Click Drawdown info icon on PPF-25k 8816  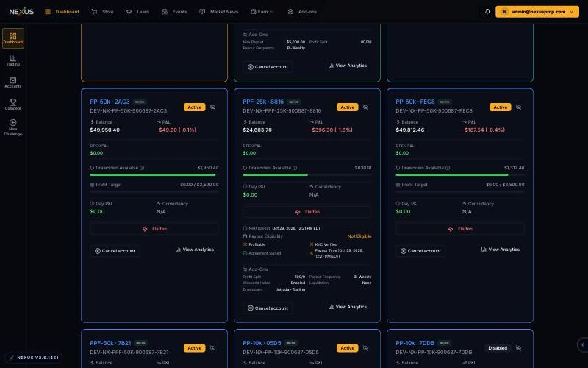click(295, 168)
